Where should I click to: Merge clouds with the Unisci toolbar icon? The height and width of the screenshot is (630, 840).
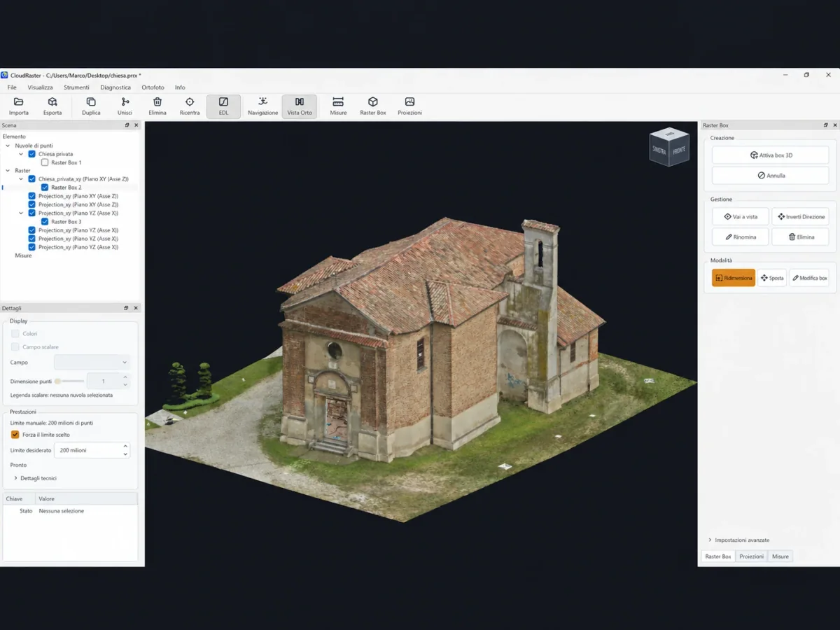[x=125, y=106]
